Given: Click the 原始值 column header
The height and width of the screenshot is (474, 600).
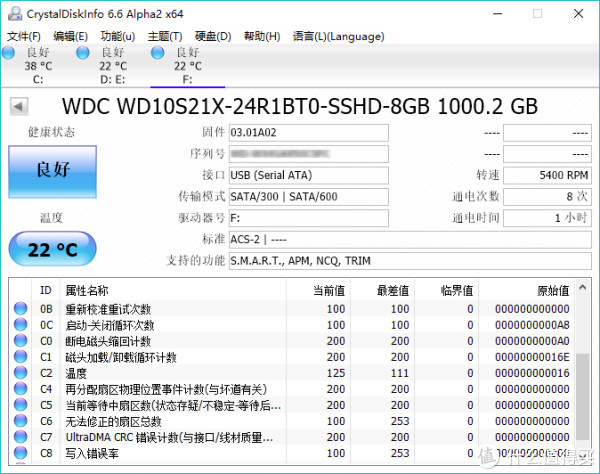Looking at the screenshot, I should 527,290.
